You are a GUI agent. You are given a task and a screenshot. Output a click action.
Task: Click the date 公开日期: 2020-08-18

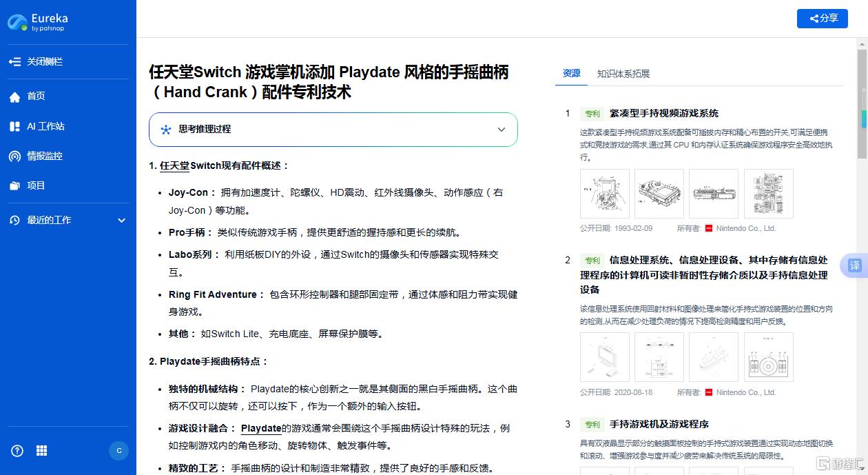click(616, 392)
